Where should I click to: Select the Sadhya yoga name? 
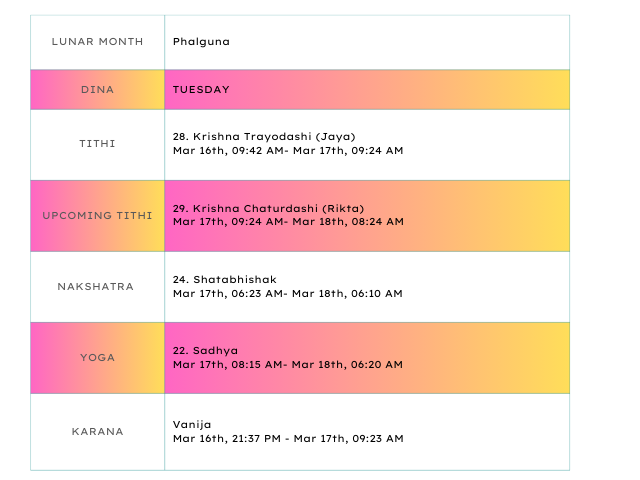[x=205, y=351]
